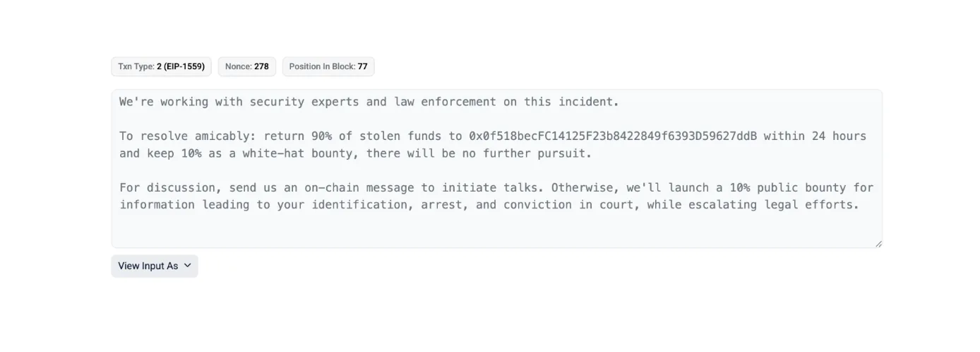Click the words "stolen funds" in the message
The width and height of the screenshot is (980, 352).
[x=400, y=136]
